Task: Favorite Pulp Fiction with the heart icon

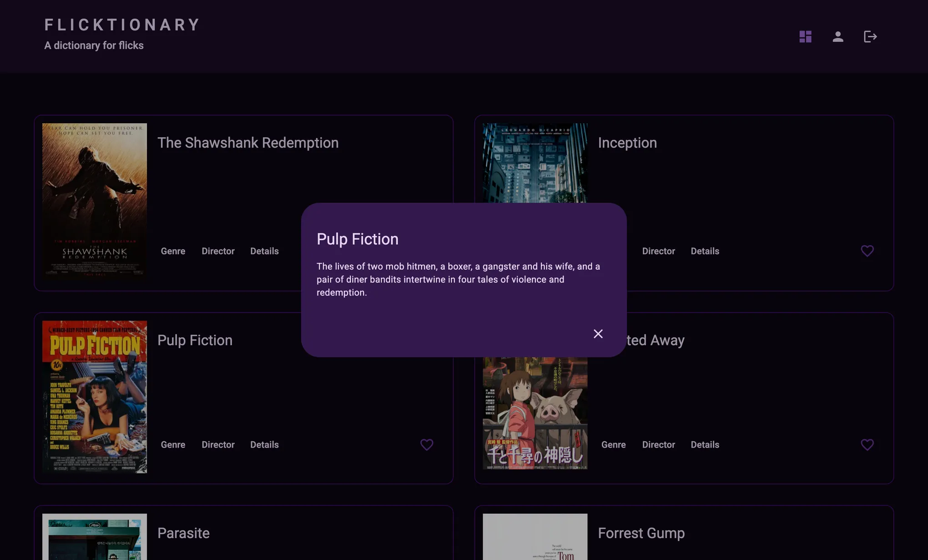Action: tap(427, 444)
